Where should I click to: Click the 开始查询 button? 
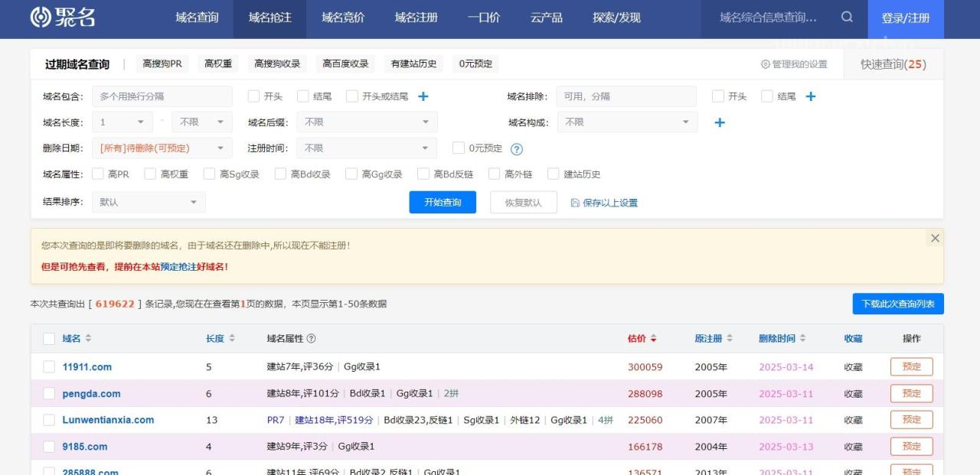coord(443,202)
